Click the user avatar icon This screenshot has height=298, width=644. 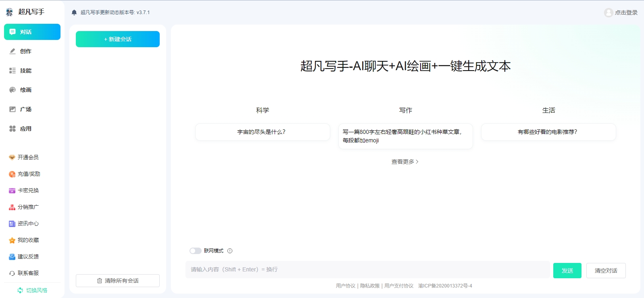609,13
